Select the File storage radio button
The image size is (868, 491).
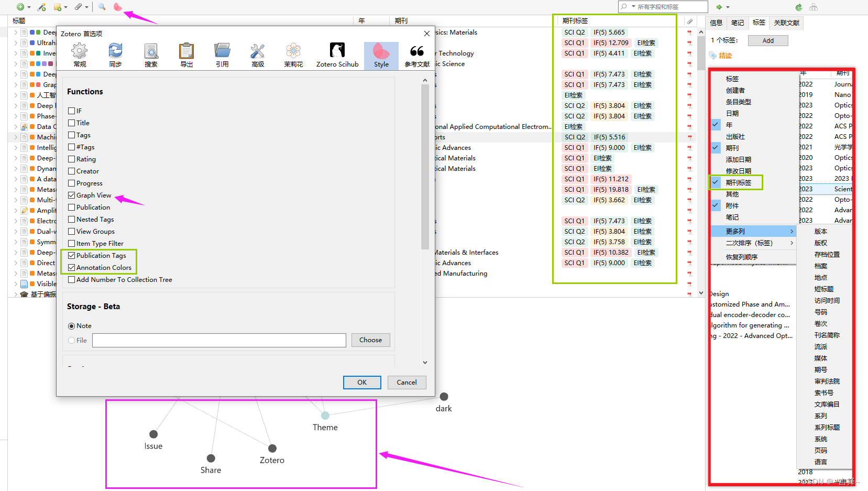click(72, 340)
